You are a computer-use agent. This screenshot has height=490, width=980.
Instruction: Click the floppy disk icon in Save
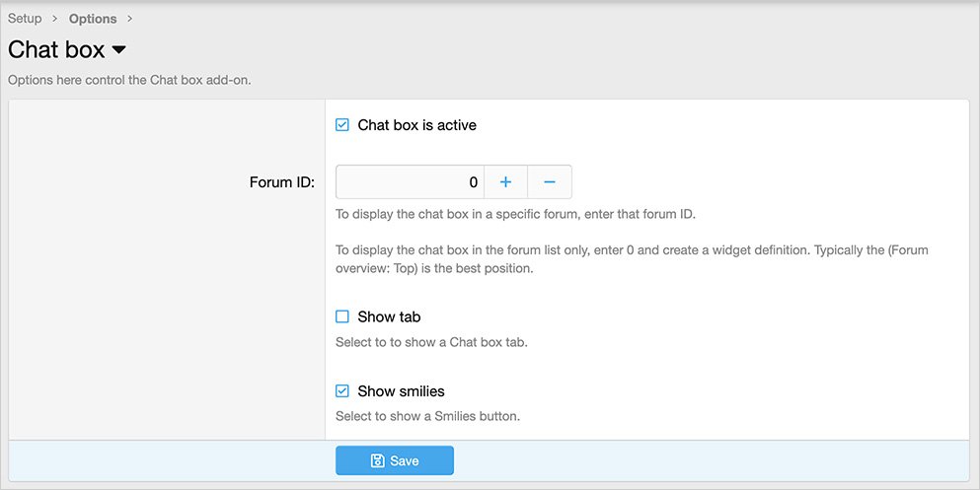377,460
